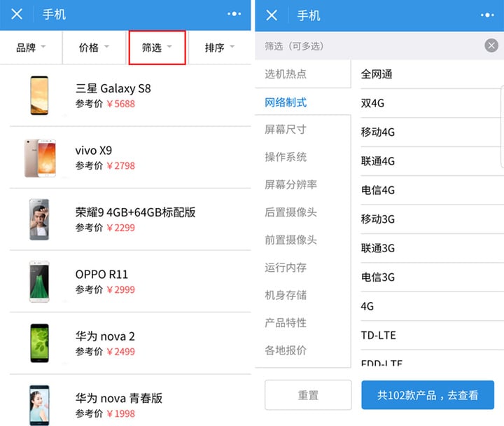The width and height of the screenshot is (504, 426).
Task: Select the 屏幕分辨率 filter category
Action: click(303, 185)
